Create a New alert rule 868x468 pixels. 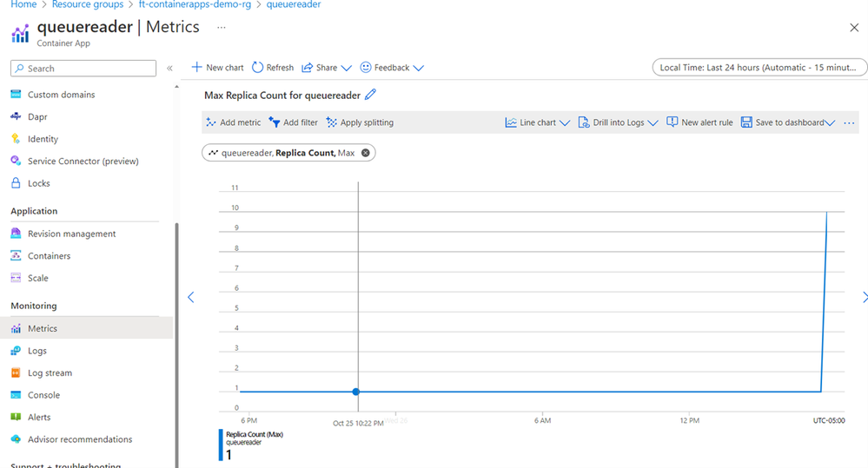point(699,122)
